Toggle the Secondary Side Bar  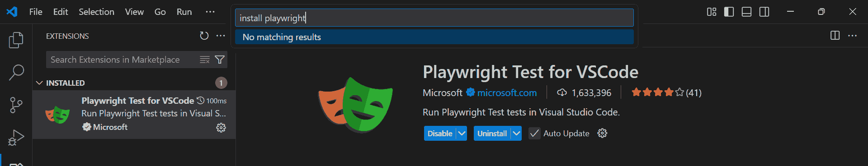[x=764, y=12]
